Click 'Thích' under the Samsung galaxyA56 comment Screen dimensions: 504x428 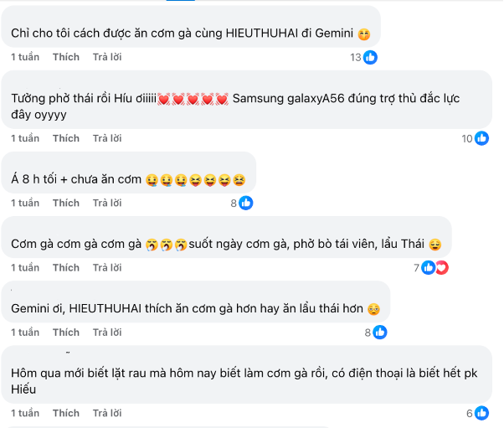tap(66, 138)
